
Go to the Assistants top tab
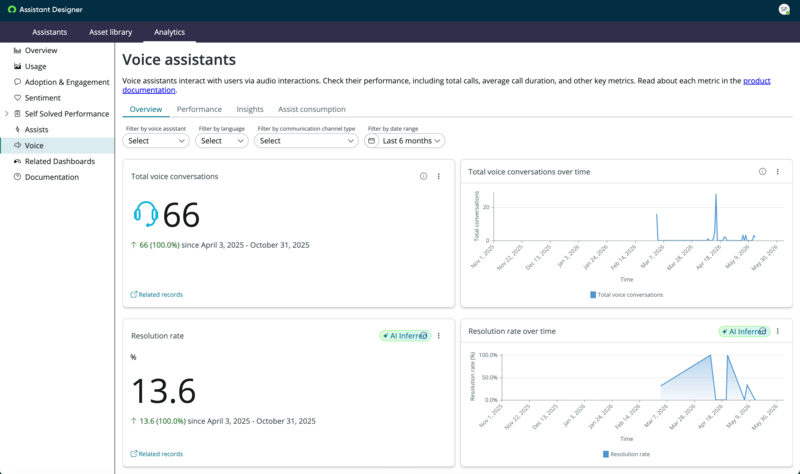pos(49,32)
